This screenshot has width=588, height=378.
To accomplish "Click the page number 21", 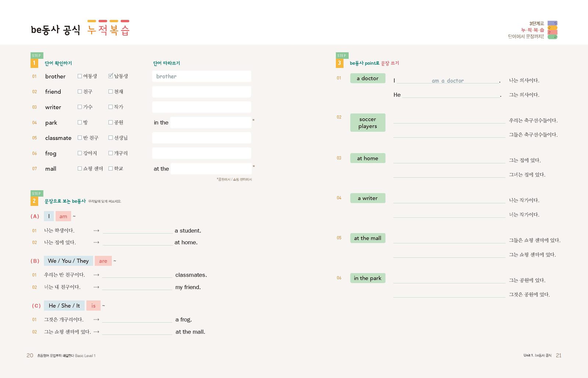I will click(559, 355).
